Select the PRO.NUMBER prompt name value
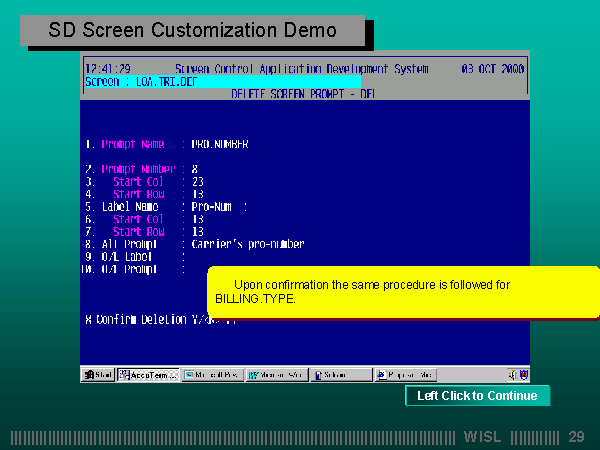 [x=220, y=144]
